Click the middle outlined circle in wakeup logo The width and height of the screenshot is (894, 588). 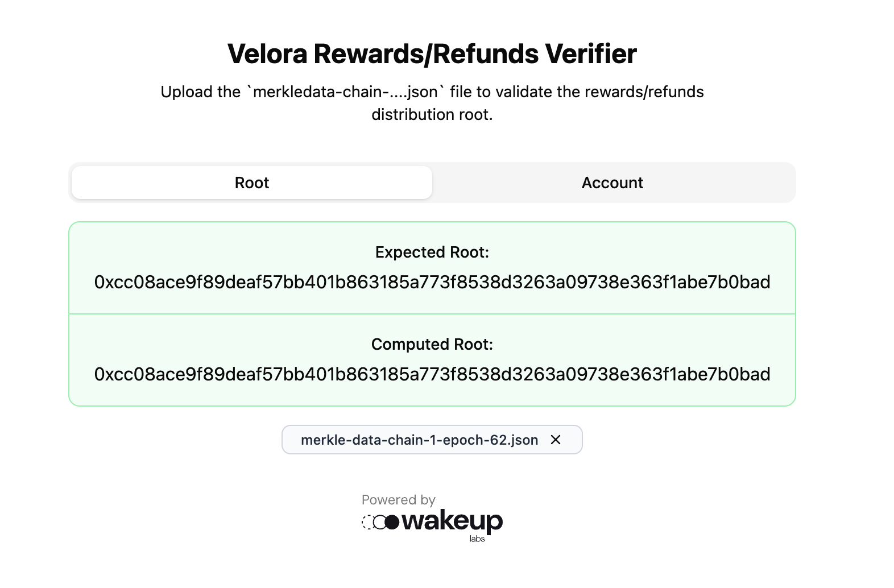379,522
